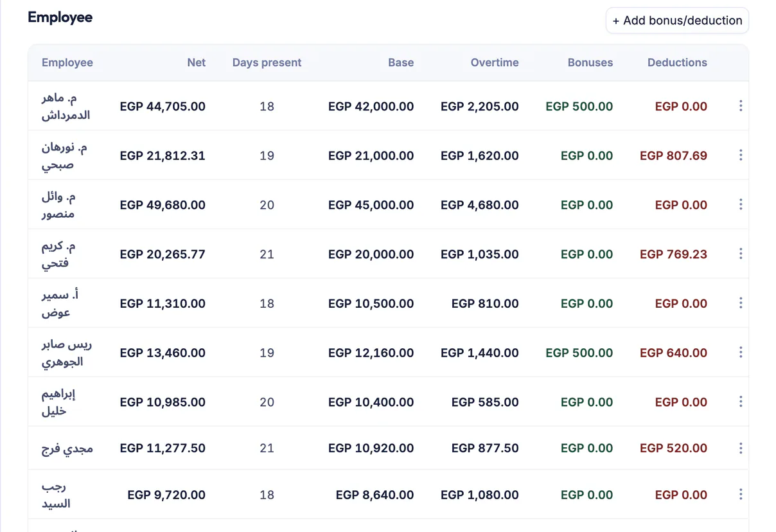The image size is (776, 532).
Task: Click the Add bonus/deduction button
Action: click(x=677, y=21)
